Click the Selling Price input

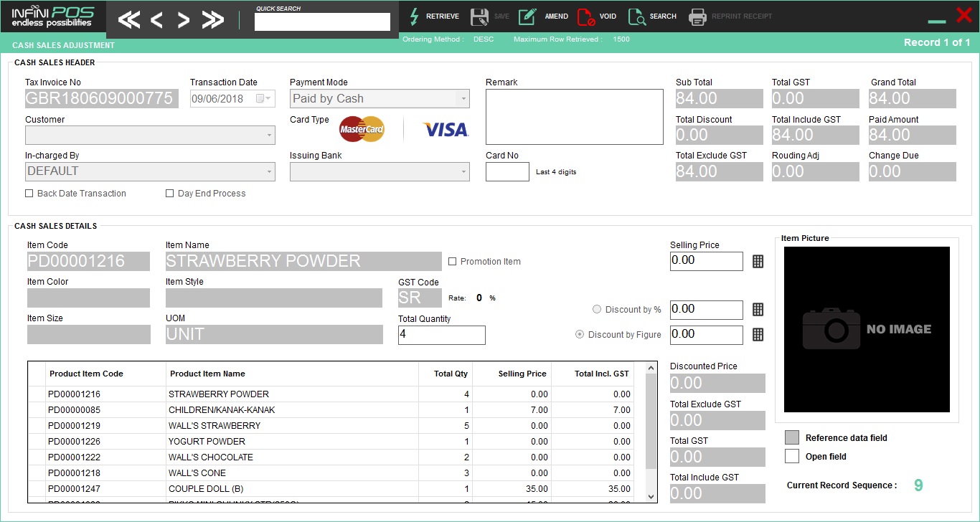pyautogui.click(x=707, y=262)
